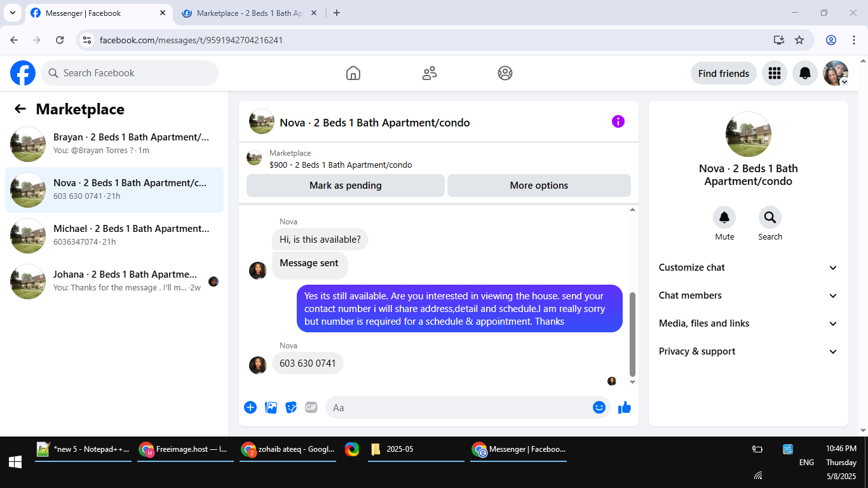868x488 pixels.
Task: Close the Marketplace browser tab
Action: (x=314, y=13)
